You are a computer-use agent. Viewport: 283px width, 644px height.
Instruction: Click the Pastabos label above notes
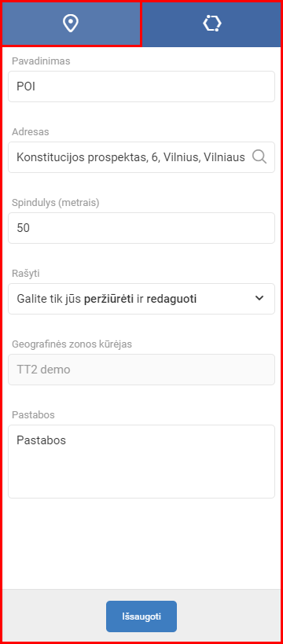pyautogui.click(x=33, y=415)
